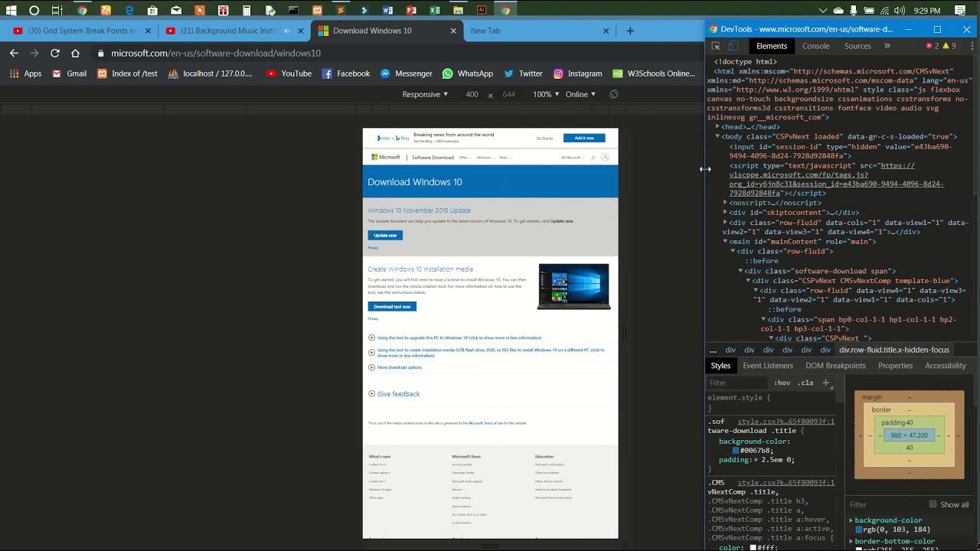Open the YouTube bookmark

coord(289,73)
